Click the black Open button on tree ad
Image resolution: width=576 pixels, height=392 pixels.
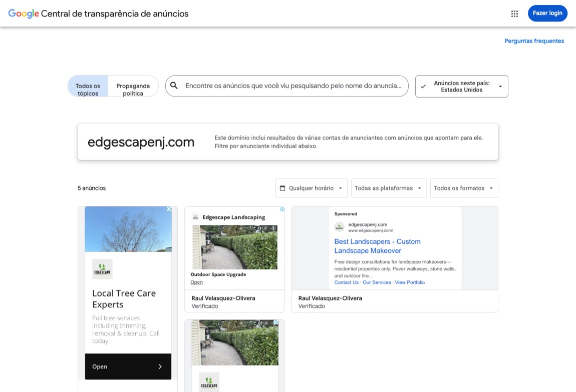[x=128, y=366]
